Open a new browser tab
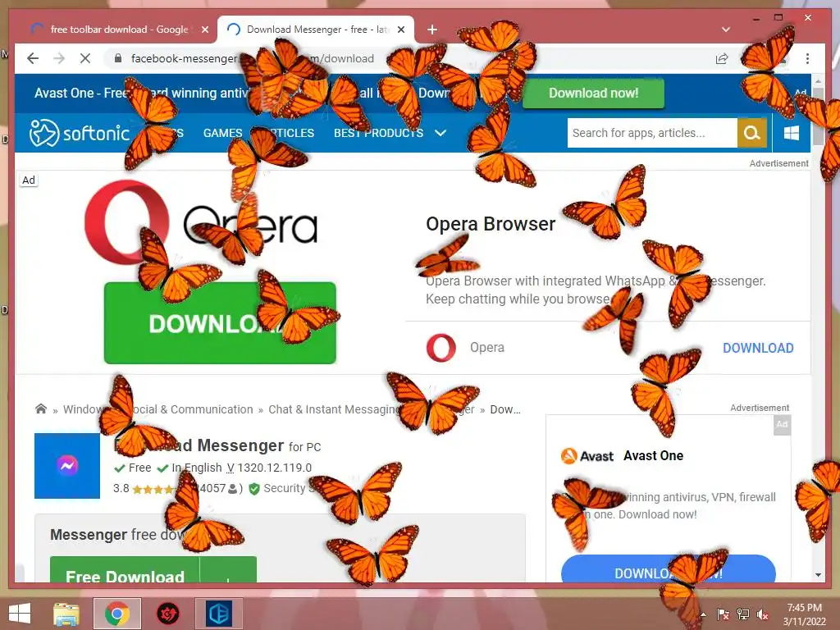 pos(432,30)
